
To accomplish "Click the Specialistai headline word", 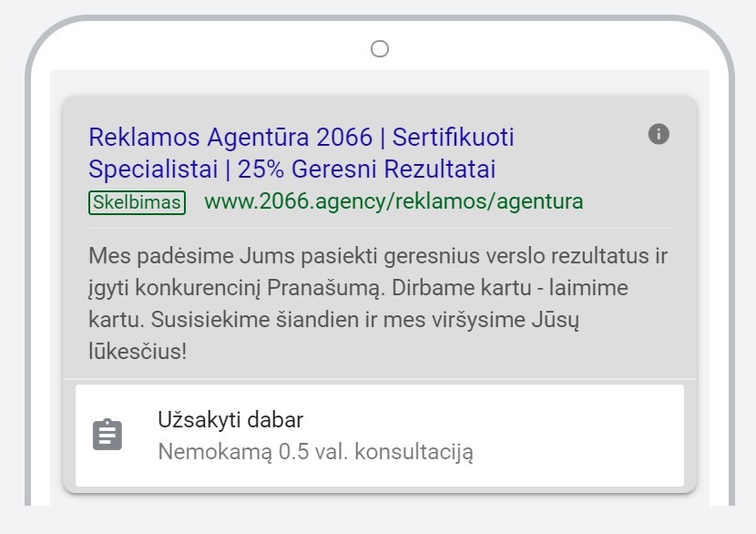I will [153, 169].
